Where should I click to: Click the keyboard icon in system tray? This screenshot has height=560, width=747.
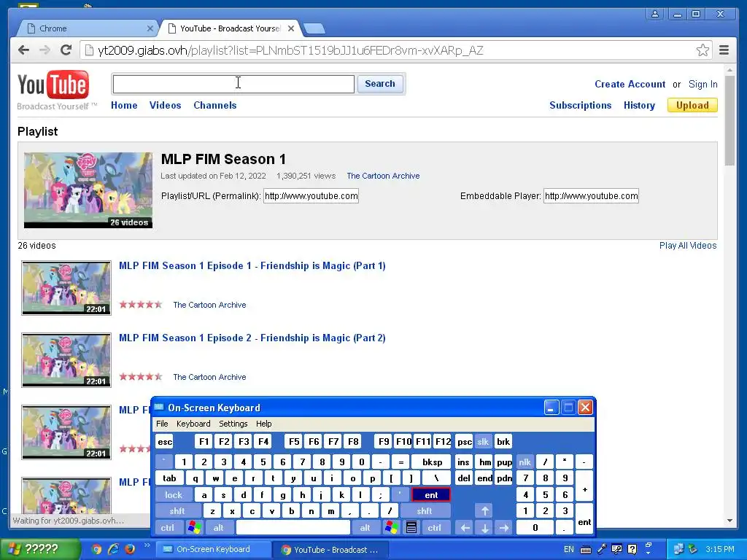[x=586, y=550]
